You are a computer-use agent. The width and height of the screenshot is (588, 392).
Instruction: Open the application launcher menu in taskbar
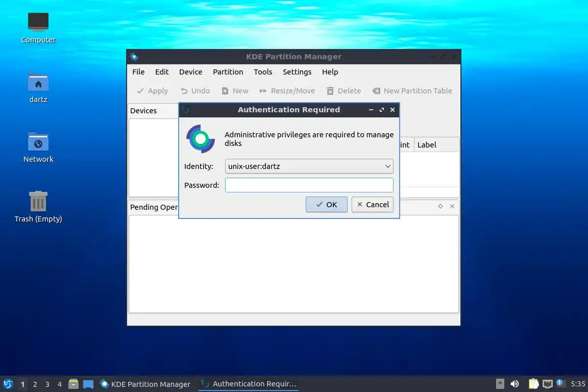pos(8,384)
